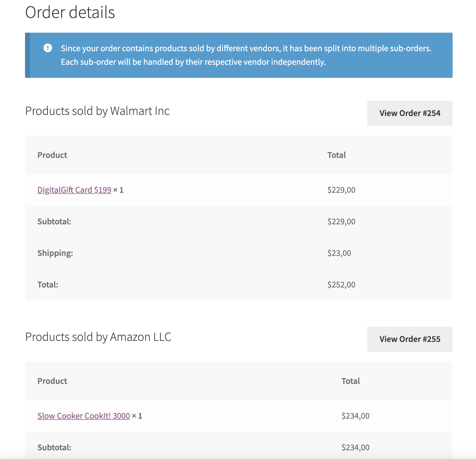Click the Shipping: label
Viewport: 476px width, 459px height.
pos(55,253)
